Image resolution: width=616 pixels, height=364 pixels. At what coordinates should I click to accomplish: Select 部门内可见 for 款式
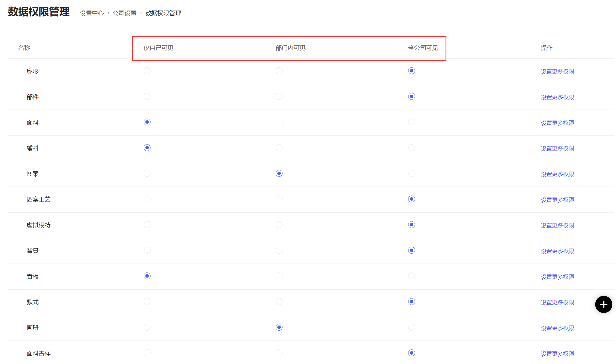[279, 302]
